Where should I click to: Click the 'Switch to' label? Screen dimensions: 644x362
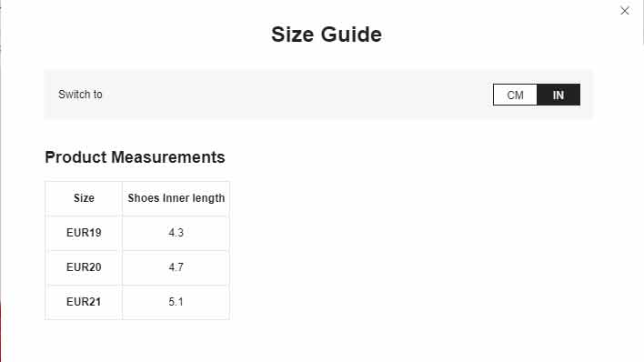click(80, 95)
